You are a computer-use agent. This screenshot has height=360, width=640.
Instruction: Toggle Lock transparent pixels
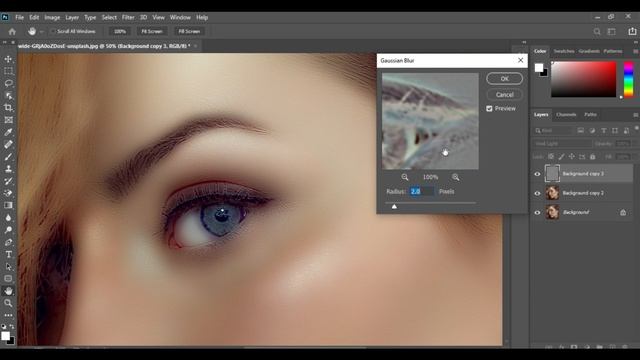click(551, 157)
